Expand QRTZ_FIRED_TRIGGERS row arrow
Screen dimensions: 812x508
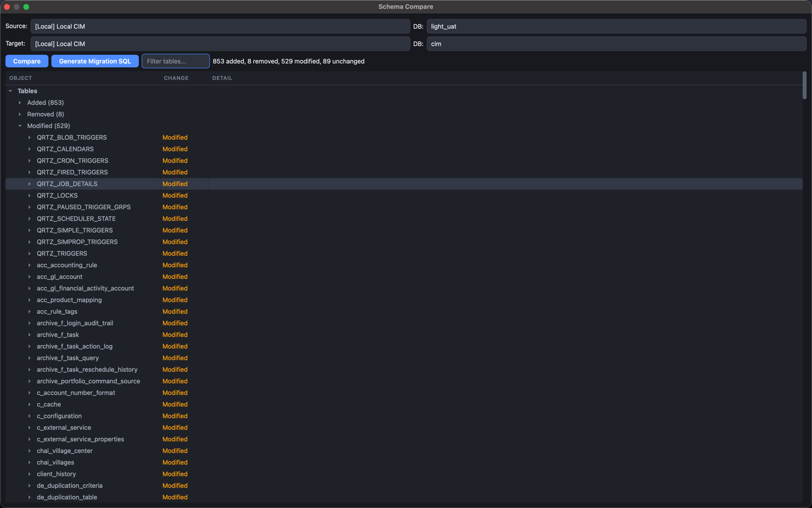29,172
